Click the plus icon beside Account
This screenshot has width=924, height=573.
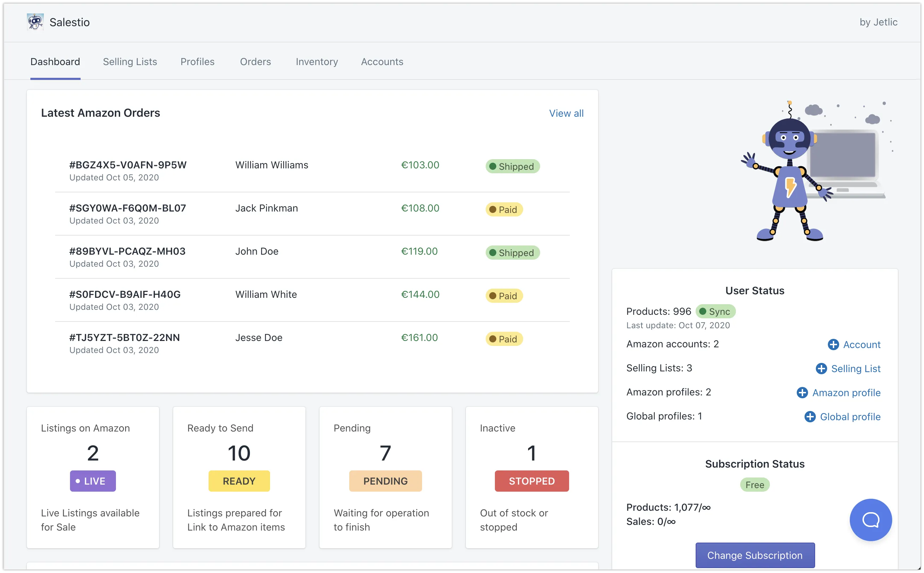coord(833,345)
